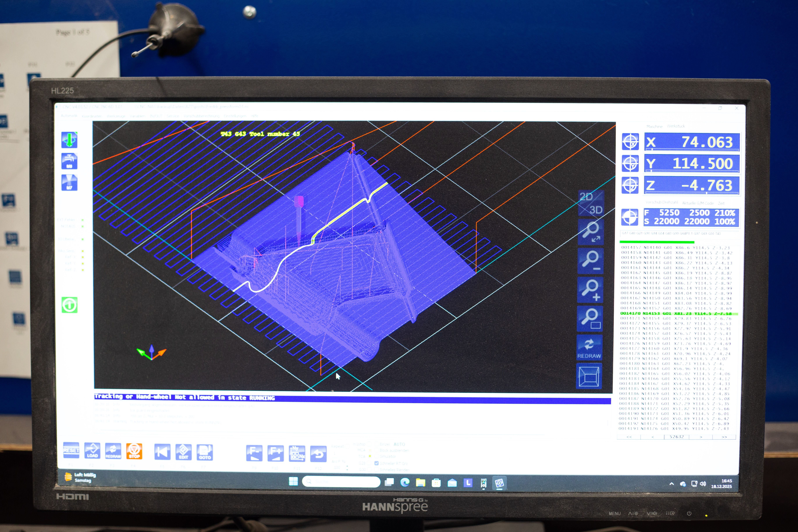The height and width of the screenshot is (532, 798).
Task: Select G-code line N14140 X86.6
Action: coord(675,248)
